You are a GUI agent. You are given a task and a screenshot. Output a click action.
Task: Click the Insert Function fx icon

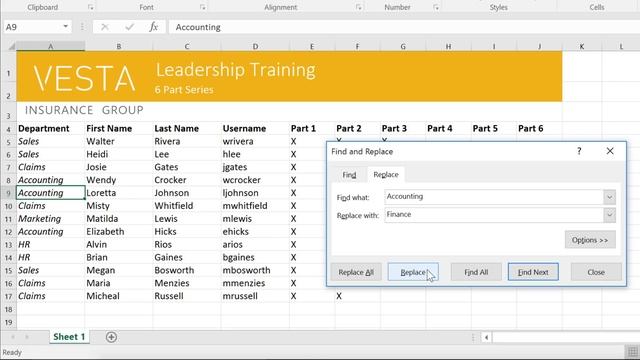tap(153, 27)
